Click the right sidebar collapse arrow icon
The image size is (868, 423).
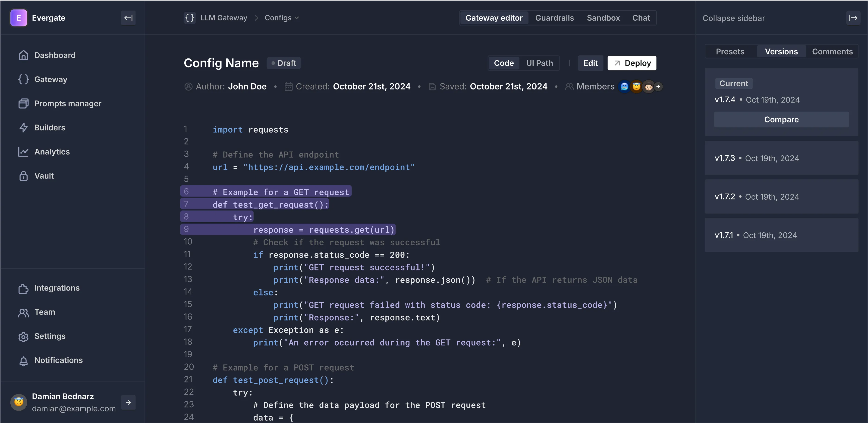point(853,18)
